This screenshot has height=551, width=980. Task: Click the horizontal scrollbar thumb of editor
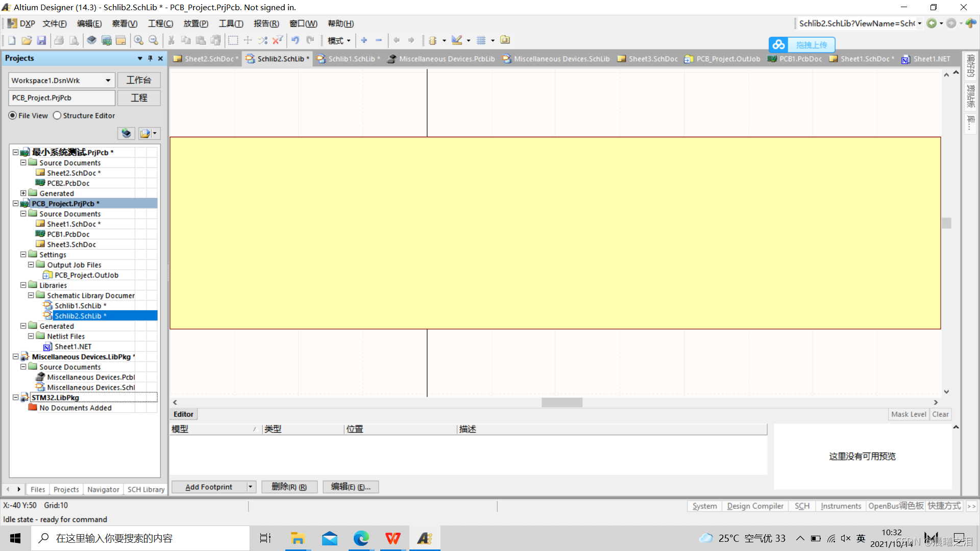[561, 403]
